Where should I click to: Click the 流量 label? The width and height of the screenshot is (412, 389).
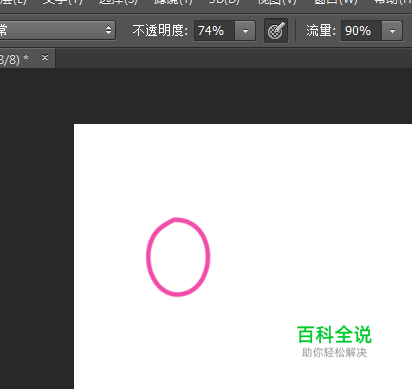point(321,31)
